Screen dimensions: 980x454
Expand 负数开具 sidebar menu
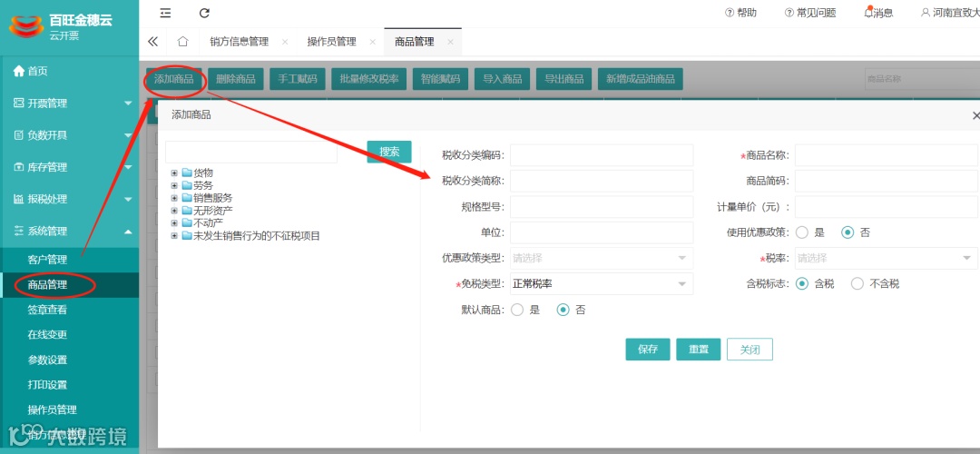tap(69, 135)
